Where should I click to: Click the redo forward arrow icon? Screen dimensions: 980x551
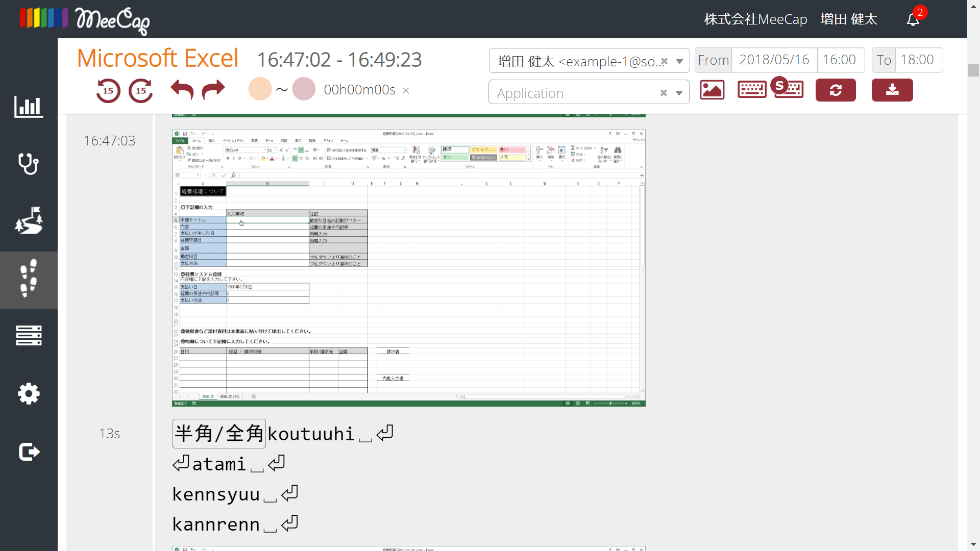213,90
